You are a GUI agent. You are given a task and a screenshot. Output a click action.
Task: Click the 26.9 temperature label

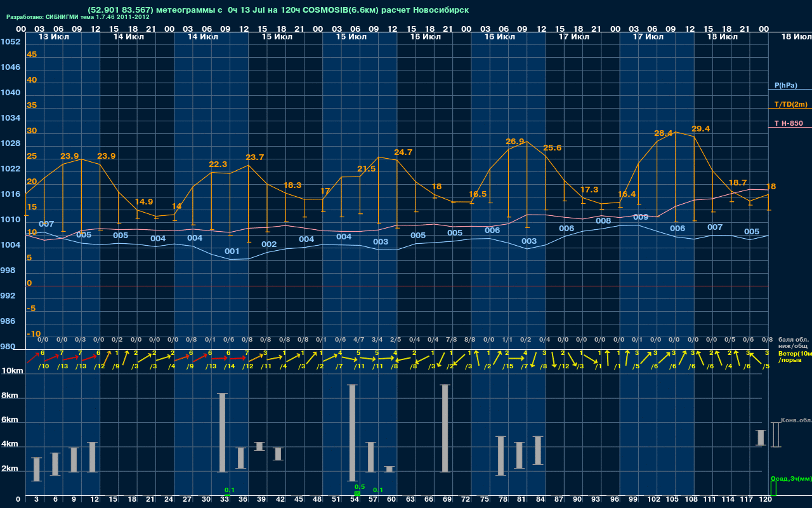(514, 142)
